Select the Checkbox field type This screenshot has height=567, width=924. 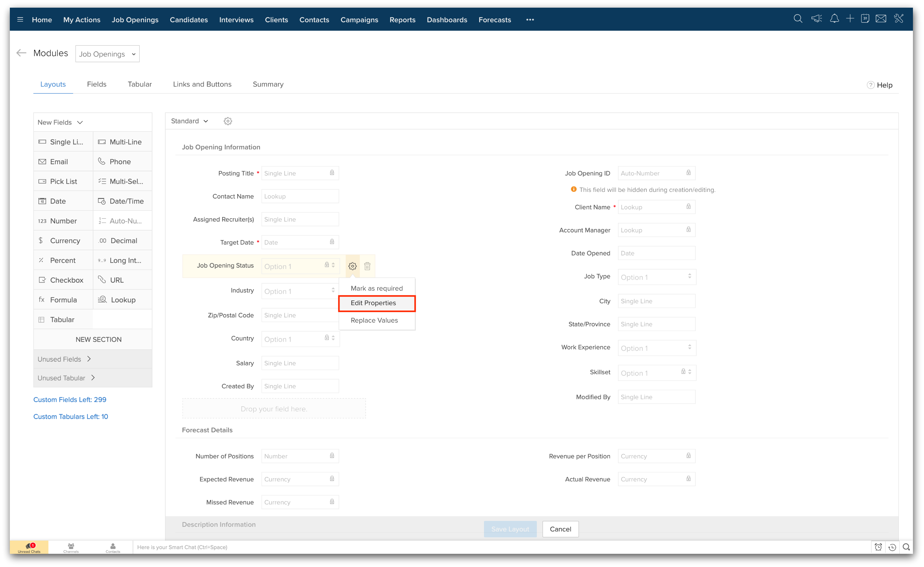pyautogui.click(x=63, y=280)
